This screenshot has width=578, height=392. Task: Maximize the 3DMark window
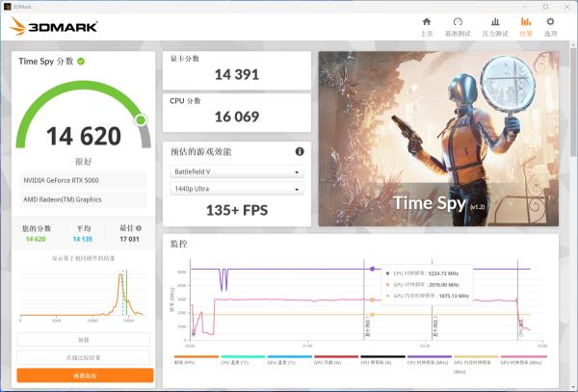point(546,7)
